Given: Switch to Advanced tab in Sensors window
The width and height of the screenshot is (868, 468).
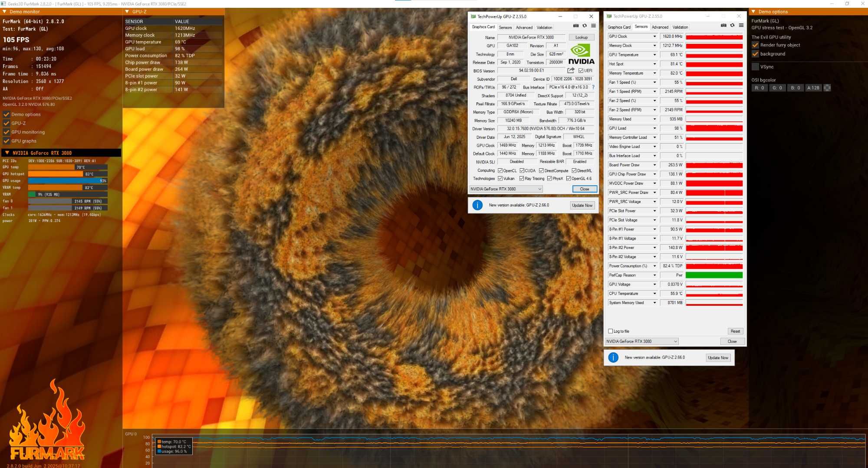Looking at the screenshot, I should [660, 27].
